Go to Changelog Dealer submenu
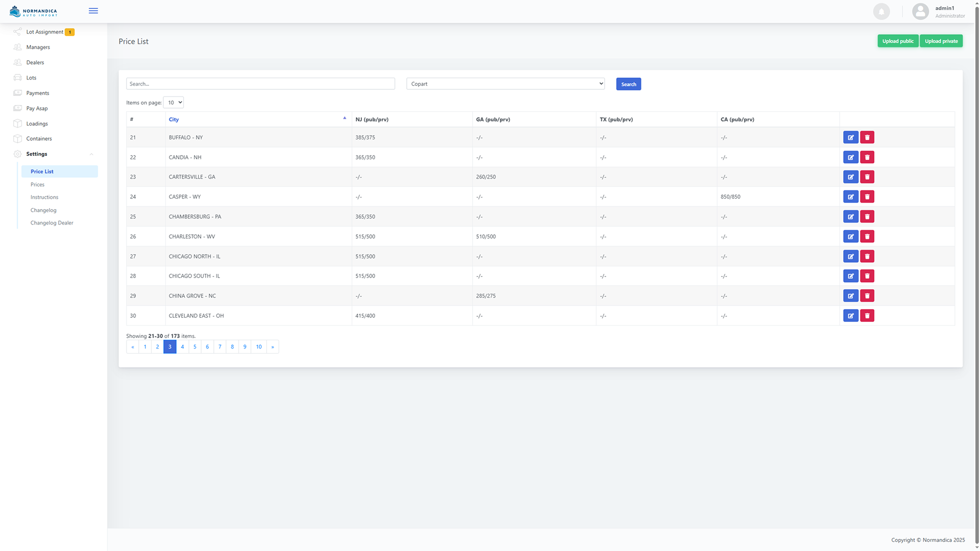This screenshot has width=980, height=551. [x=52, y=223]
